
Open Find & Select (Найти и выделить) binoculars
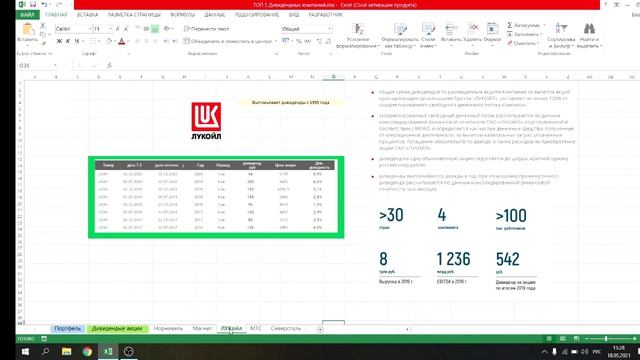(x=589, y=36)
